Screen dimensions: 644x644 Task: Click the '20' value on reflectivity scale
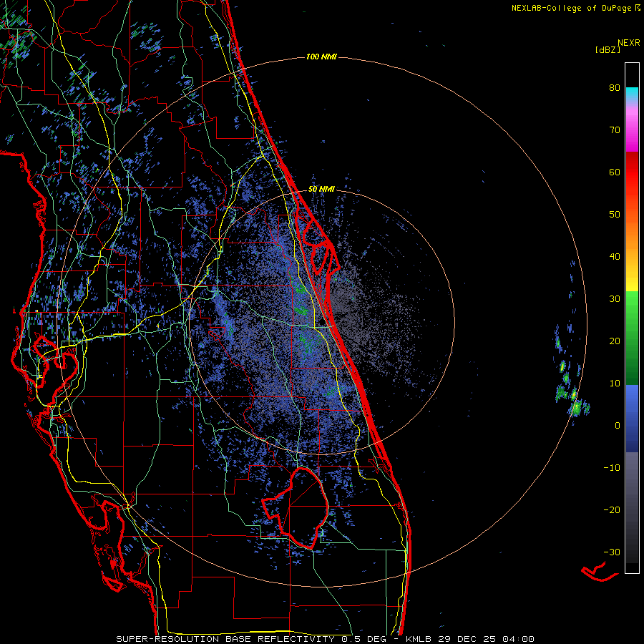(615, 341)
